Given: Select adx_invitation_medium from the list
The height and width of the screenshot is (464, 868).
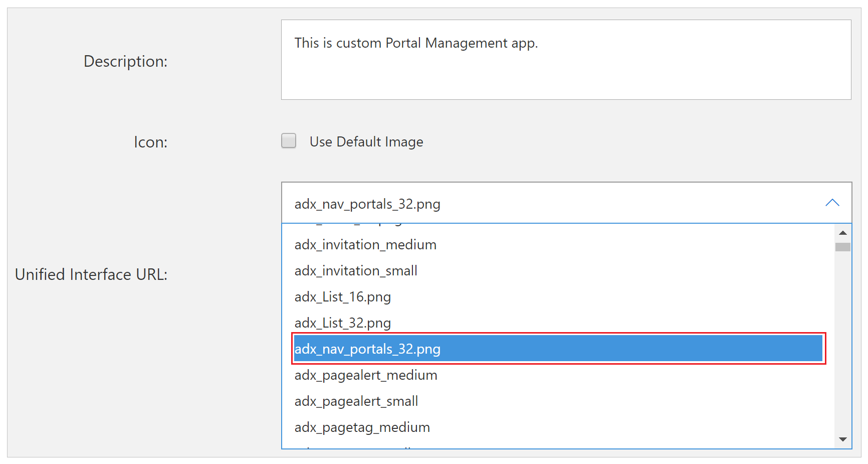Looking at the screenshot, I should (x=558, y=245).
